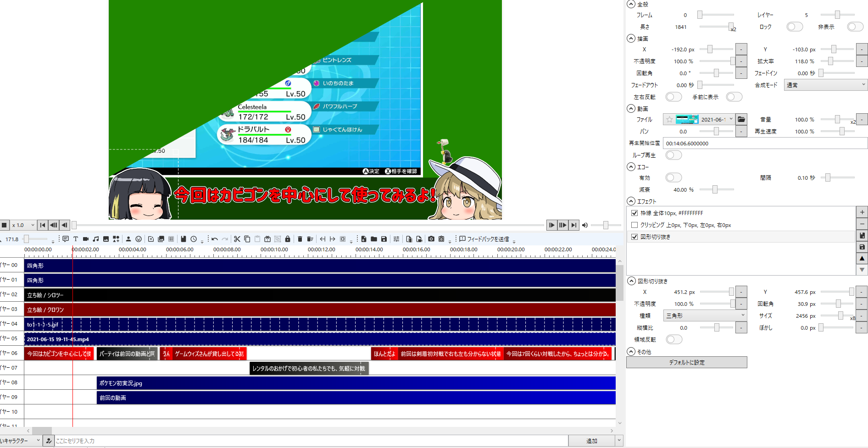Add a video item with the camera icon
Screen dimensions: 868x448
coord(86,239)
